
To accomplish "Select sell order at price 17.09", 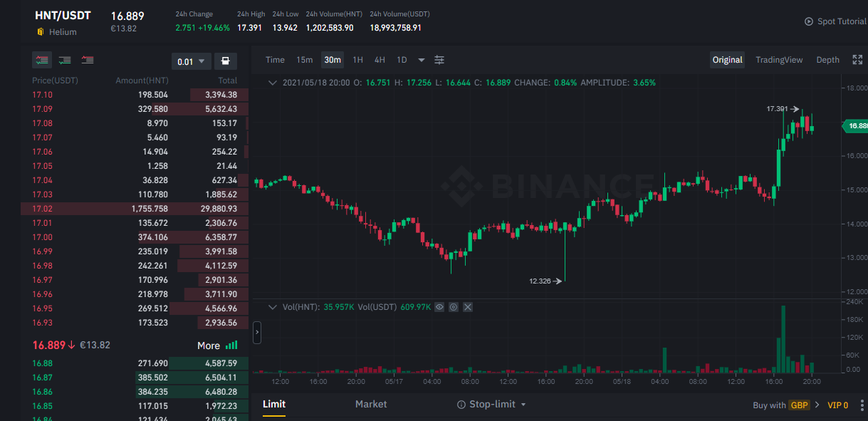I will pyautogui.click(x=135, y=109).
